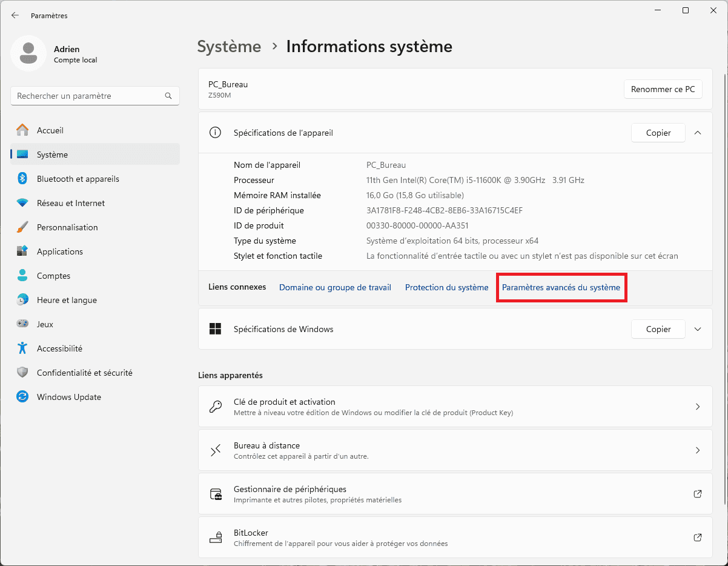The height and width of the screenshot is (566, 728).
Task: Click Renommer ce PC button
Action: 663,89
